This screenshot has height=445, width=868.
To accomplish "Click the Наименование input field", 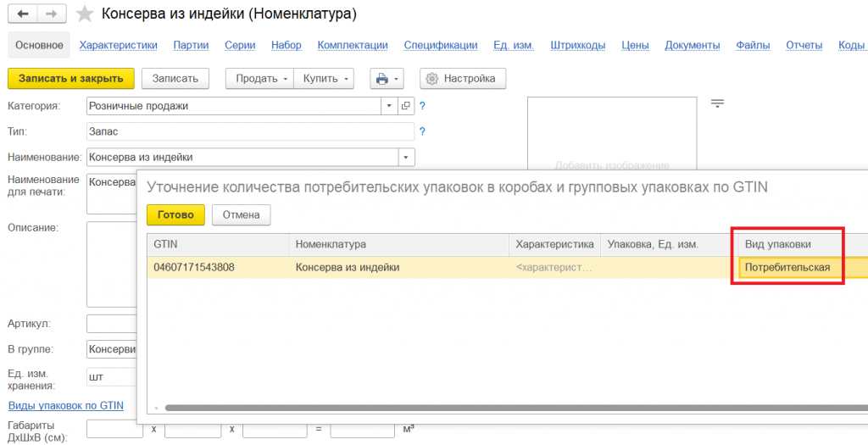I will point(242,157).
